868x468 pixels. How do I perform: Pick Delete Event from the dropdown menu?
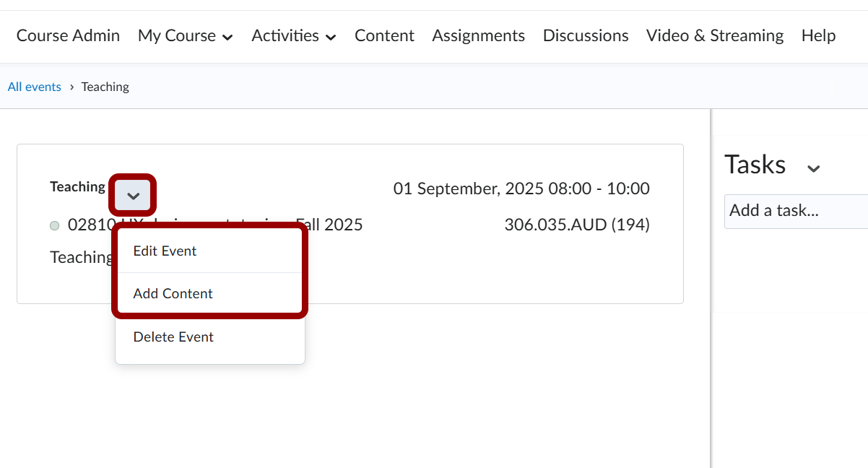[173, 337]
